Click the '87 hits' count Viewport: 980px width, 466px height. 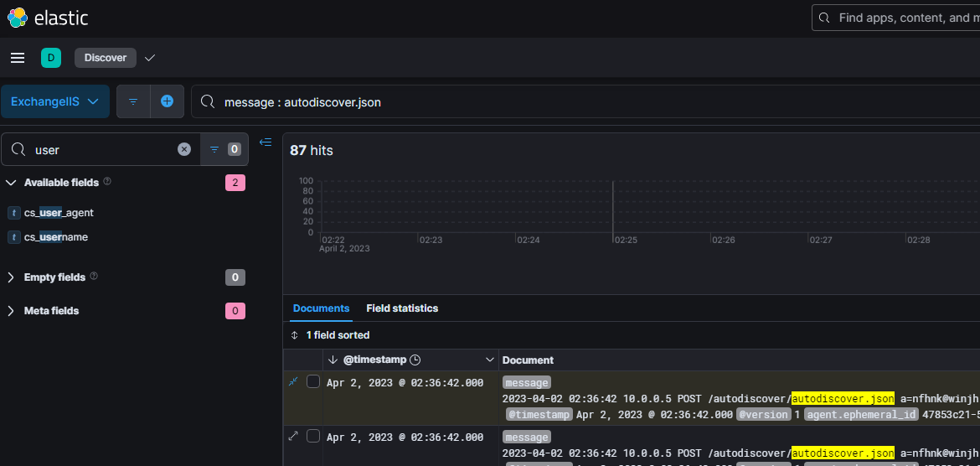(312, 151)
